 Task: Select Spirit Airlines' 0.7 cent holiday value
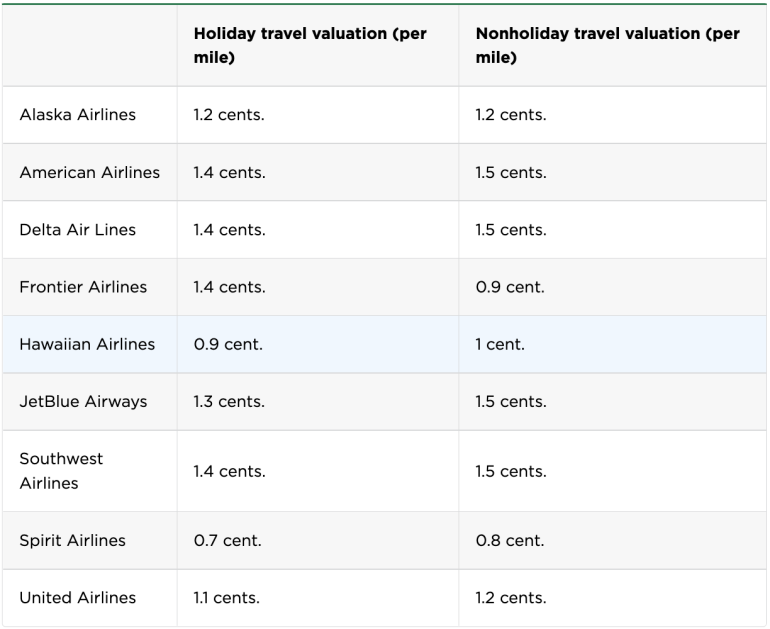[x=227, y=540]
